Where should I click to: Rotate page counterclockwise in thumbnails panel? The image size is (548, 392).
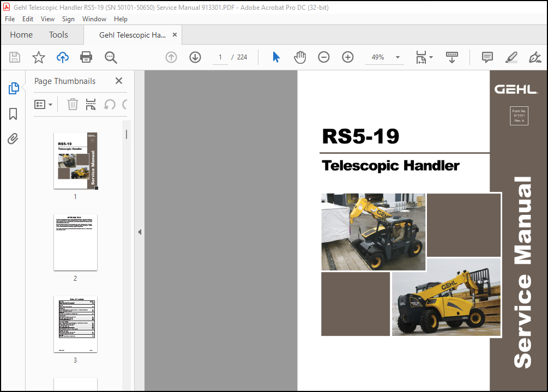[x=110, y=104]
